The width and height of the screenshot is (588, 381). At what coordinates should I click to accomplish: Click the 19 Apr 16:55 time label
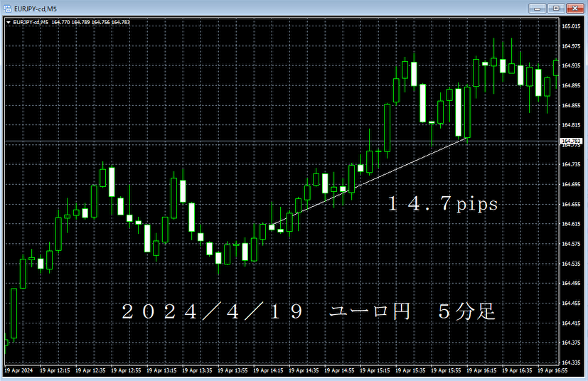pos(552,370)
